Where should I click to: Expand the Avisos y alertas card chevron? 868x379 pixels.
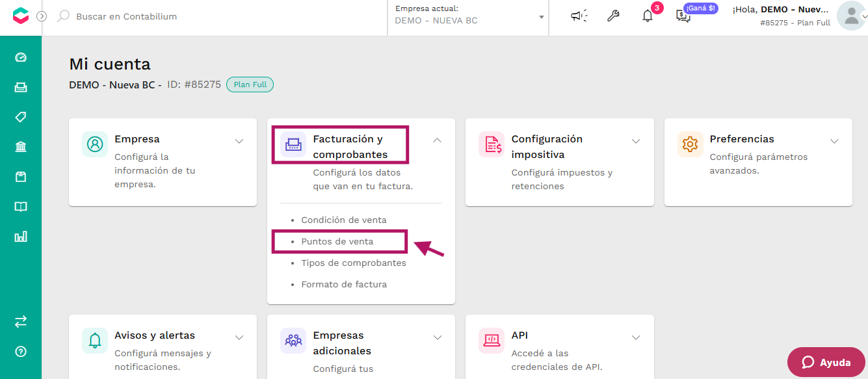239,337
